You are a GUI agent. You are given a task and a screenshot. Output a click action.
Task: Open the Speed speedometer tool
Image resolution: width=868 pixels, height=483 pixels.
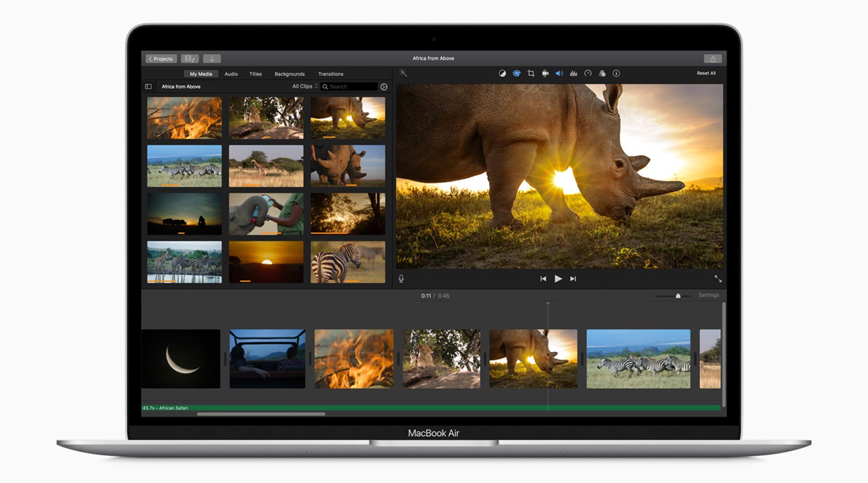pos(588,73)
